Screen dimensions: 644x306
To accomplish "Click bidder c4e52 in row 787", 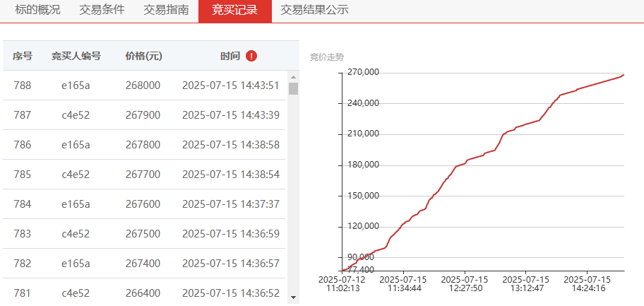I will [76, 115].
